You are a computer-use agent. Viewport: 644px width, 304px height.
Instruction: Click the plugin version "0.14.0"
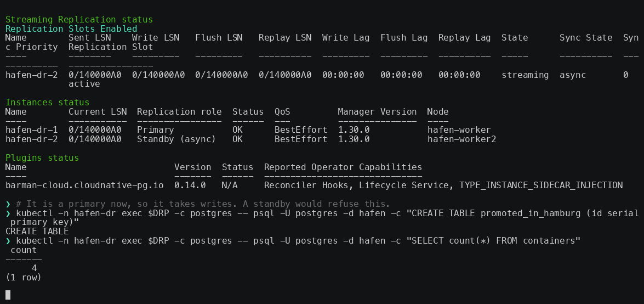(x=190, y=185)
